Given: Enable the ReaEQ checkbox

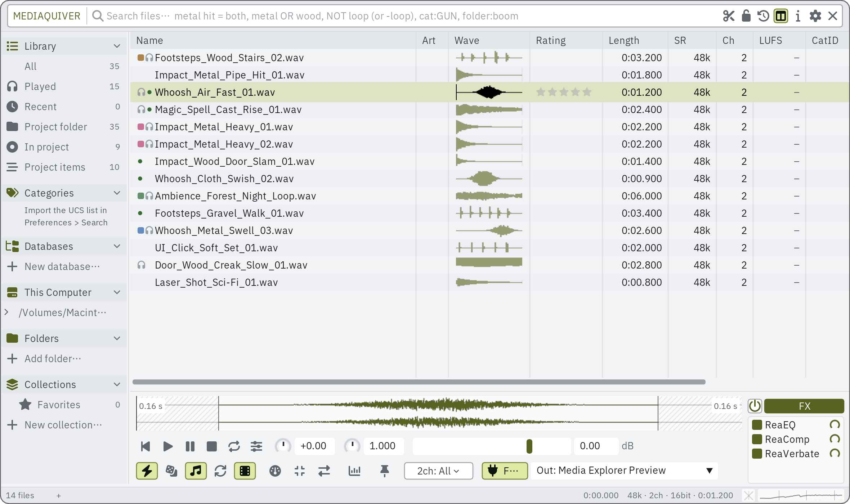Looking at the screenshot, I should tap(757, 425).
